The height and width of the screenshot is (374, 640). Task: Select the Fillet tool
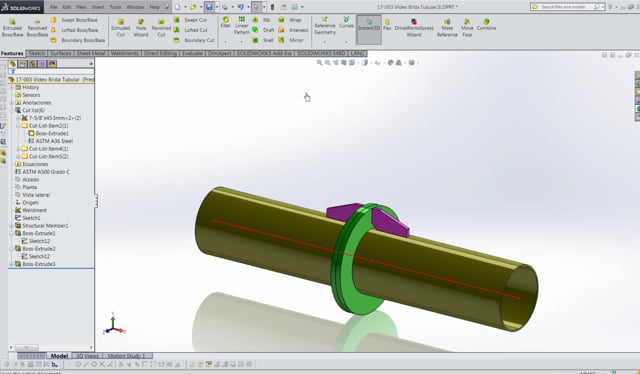tap(225, 22)
